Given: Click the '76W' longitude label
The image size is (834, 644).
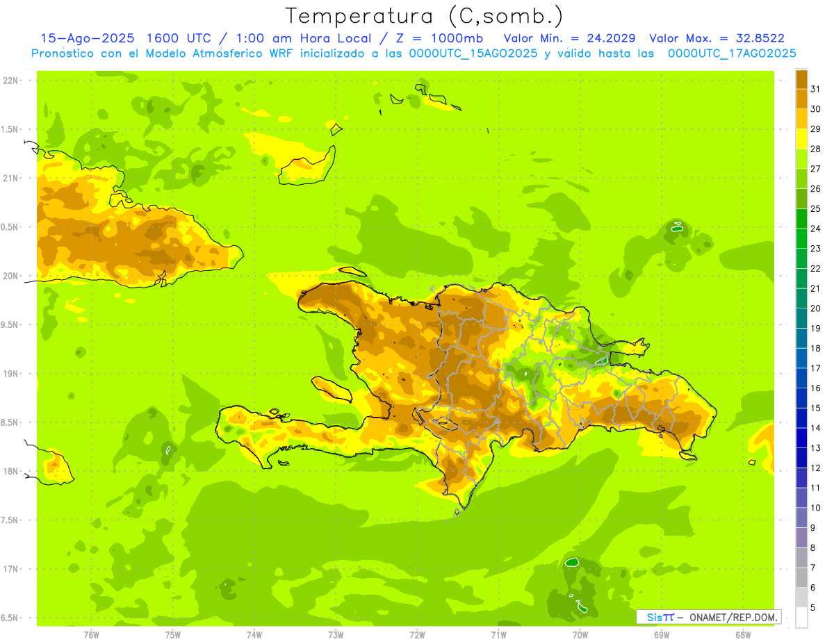Looking at the screenshot, I should pos(91,635).
